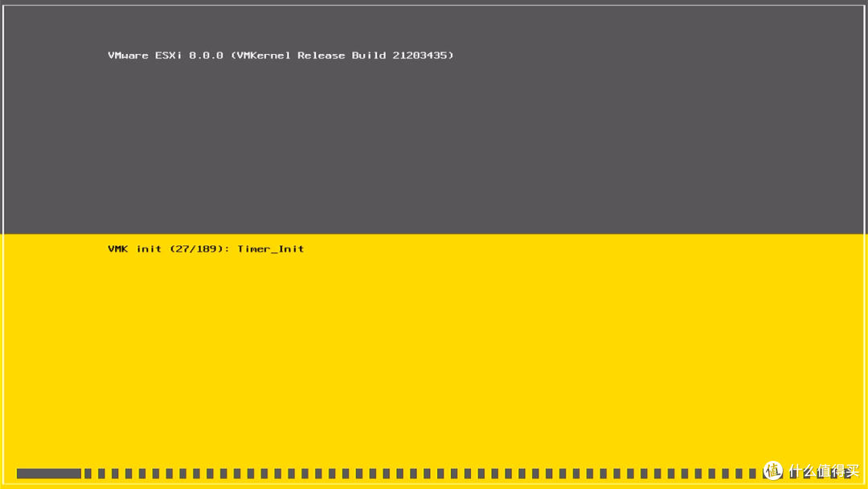Click the word "ESXi" in the header line
The height and width of the screenshot is (489, 868).
pyautogui.click(x=169, y=55)
